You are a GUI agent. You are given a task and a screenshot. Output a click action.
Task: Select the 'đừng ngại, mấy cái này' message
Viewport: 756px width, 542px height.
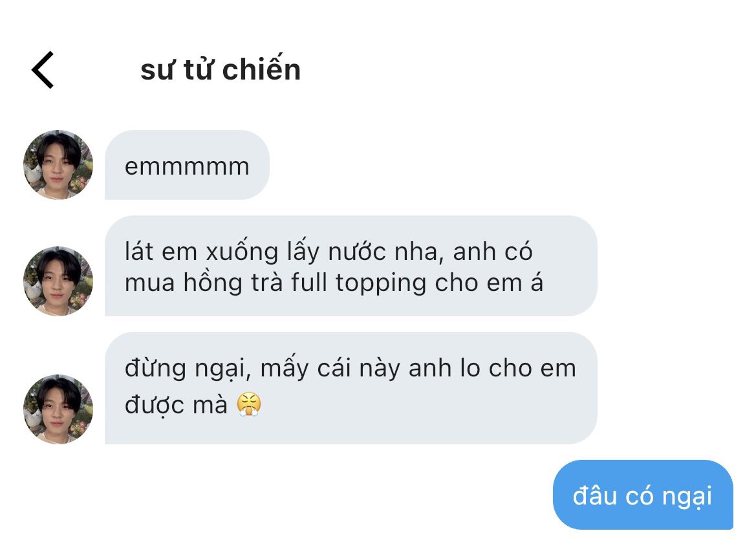(351, 388)
